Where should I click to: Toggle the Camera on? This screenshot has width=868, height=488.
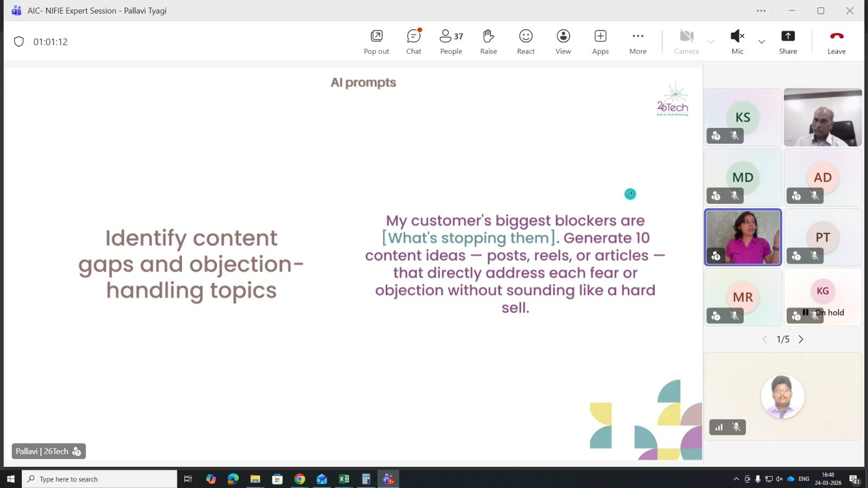coord(686,42)
